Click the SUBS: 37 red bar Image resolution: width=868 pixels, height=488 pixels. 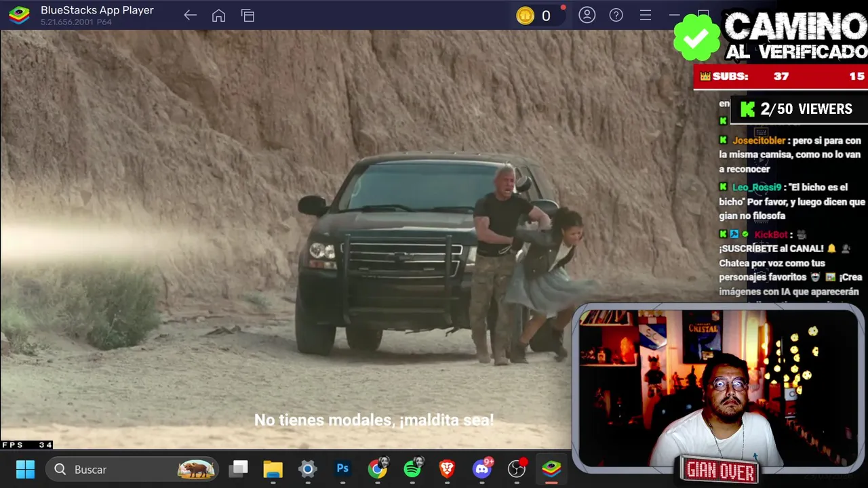(x=781, y=77)
